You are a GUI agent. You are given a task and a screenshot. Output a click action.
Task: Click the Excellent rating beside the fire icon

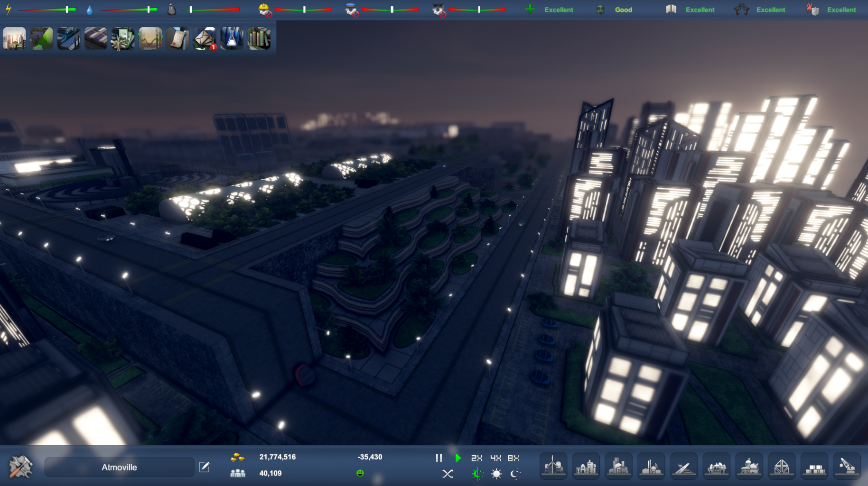[x=841, y=9]
